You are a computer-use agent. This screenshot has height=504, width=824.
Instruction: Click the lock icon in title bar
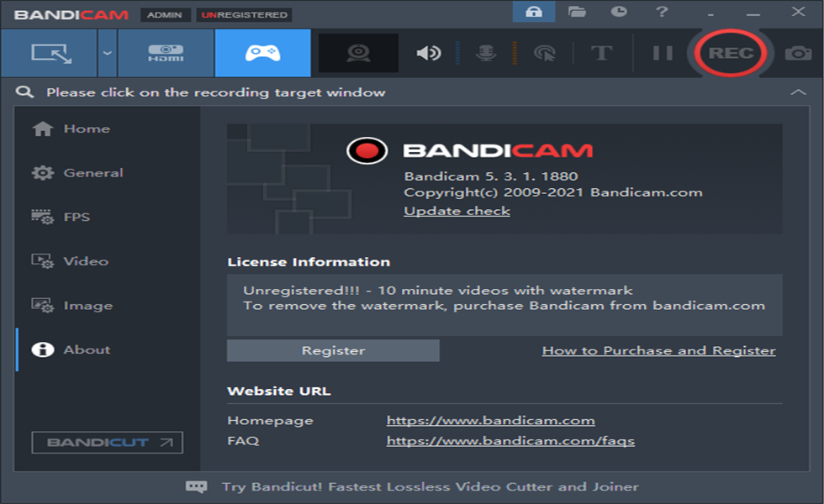click(534, 12)
